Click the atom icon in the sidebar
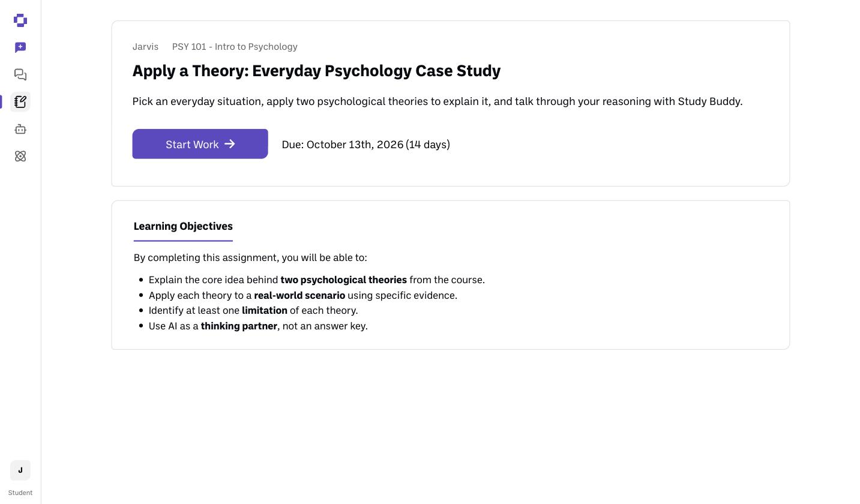Image resolution: width=860 pixels, height=504 pixels. point(20,156)
